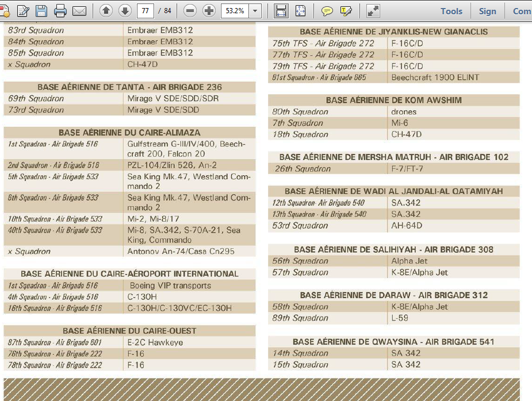Send the file by email

tap(79, 11)
